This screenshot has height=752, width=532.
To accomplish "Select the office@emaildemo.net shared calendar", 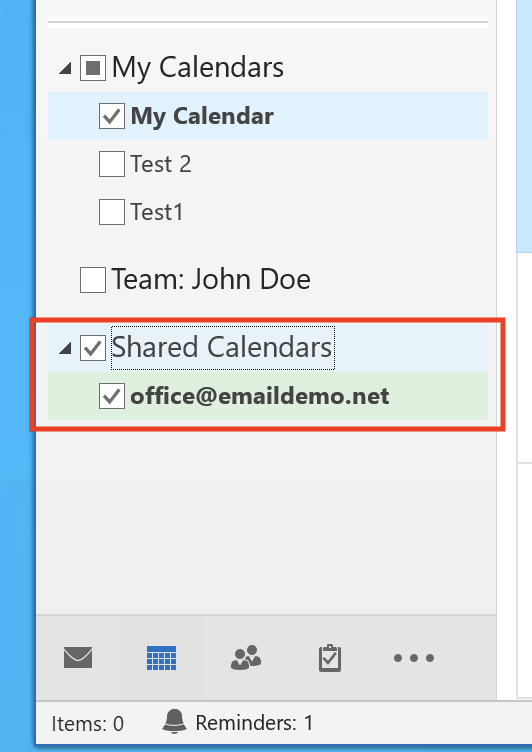I will point(268,396).
